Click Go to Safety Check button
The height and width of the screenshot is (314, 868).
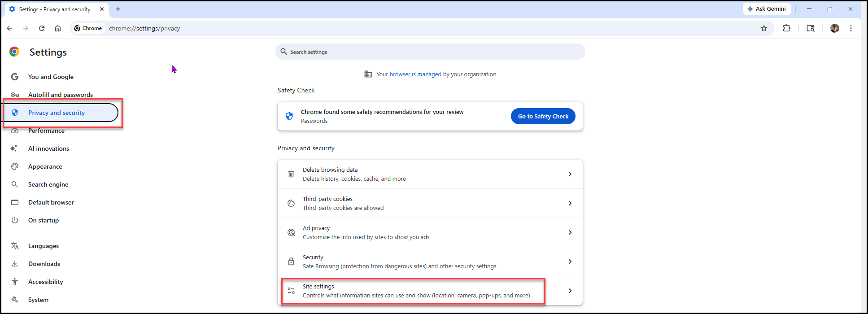tap(543, 116)
